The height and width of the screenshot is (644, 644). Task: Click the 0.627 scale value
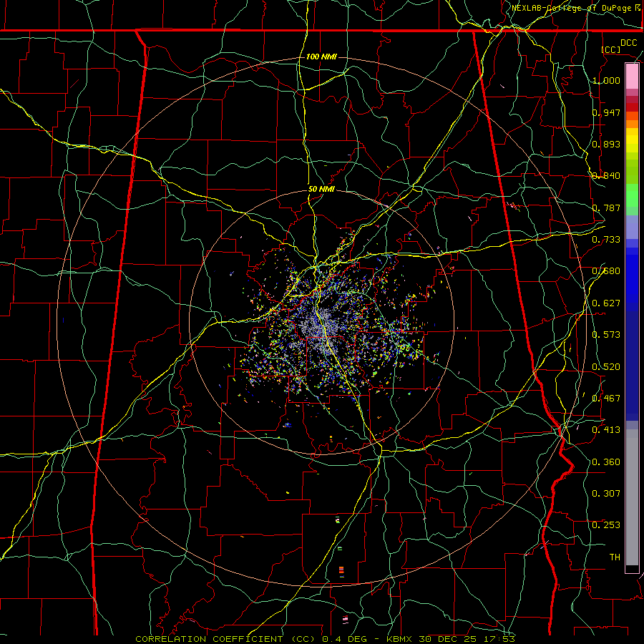point(606,303)
